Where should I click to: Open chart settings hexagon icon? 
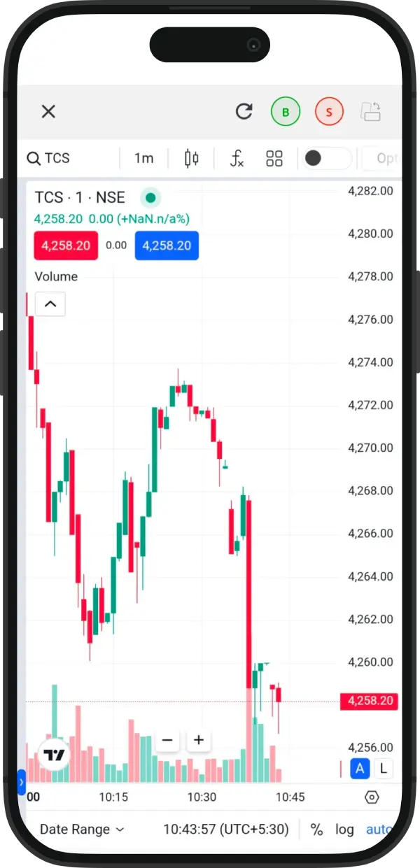tap(372, 797)
